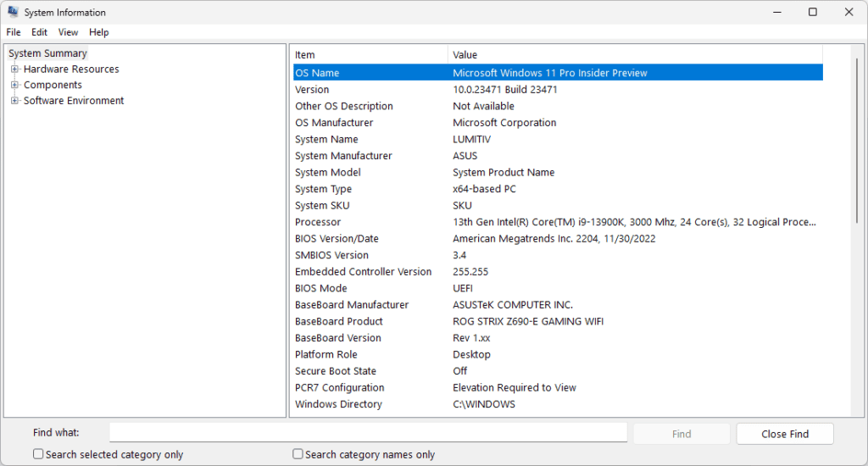Click the System Product Name value
This screenshot has height=466, width=868.
tap(504, 172)
